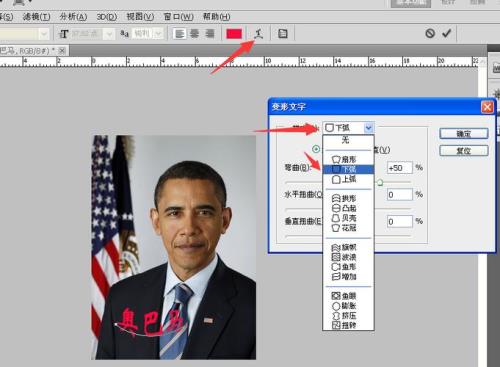Open the red text color swatch
This screenshot has width=500, height=367.
point(234,34)
